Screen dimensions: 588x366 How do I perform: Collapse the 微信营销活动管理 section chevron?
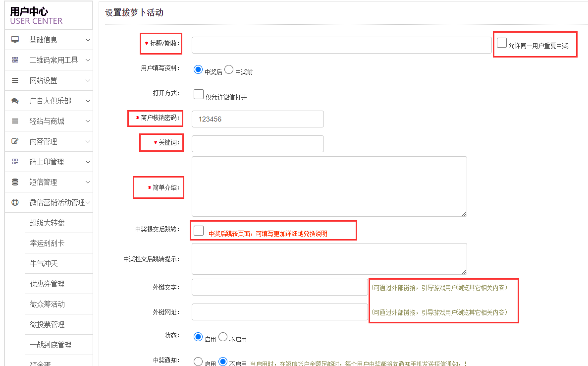(x=88, y=202)
